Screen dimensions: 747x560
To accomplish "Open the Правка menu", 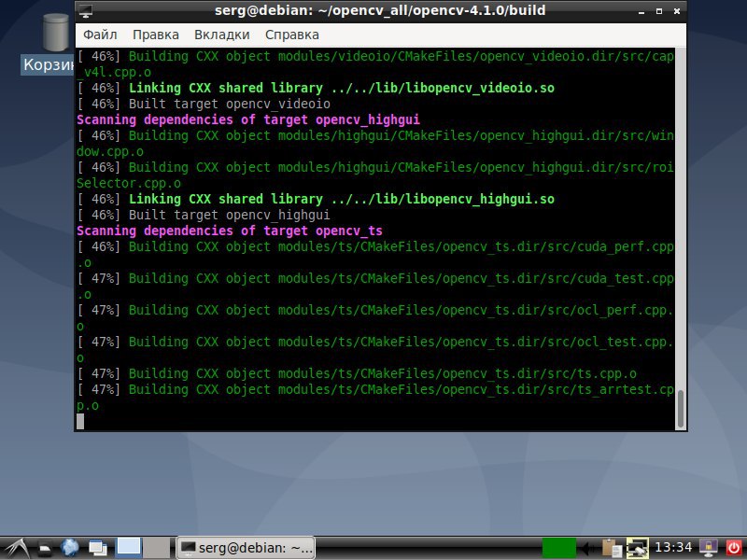I will click(x=156, y=35).
